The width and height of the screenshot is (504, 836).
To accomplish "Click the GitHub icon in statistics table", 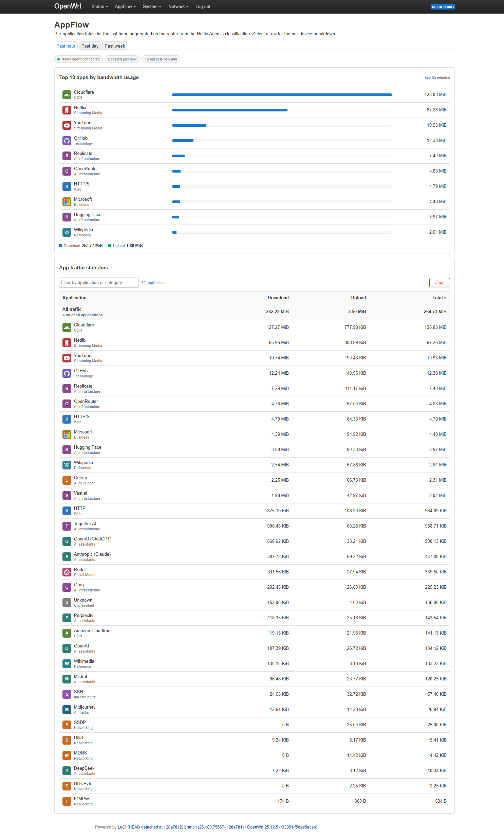I will pos(67,373).
